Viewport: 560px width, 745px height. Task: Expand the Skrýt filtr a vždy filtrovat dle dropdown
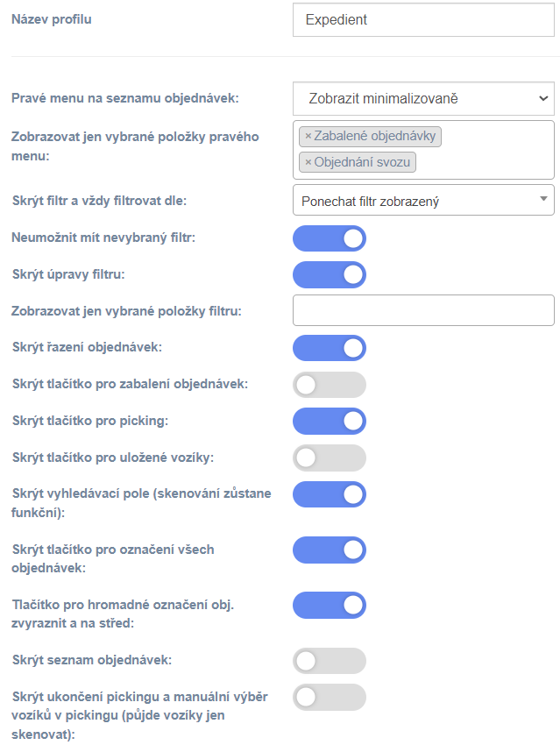tap(423, 201)
